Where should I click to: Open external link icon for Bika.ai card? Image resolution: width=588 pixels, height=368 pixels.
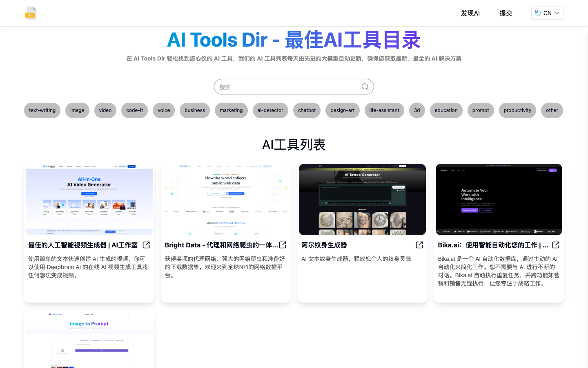tap(556, 245)
